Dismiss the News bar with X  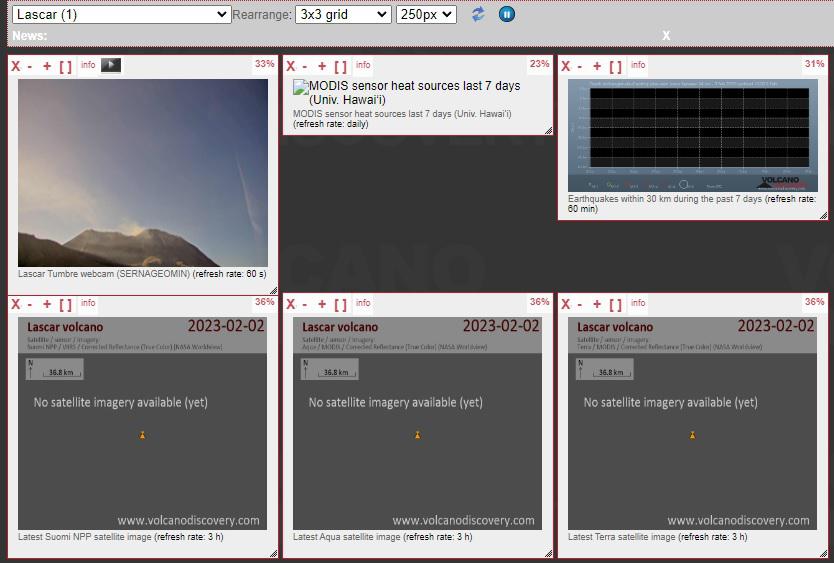coord(666,36)
